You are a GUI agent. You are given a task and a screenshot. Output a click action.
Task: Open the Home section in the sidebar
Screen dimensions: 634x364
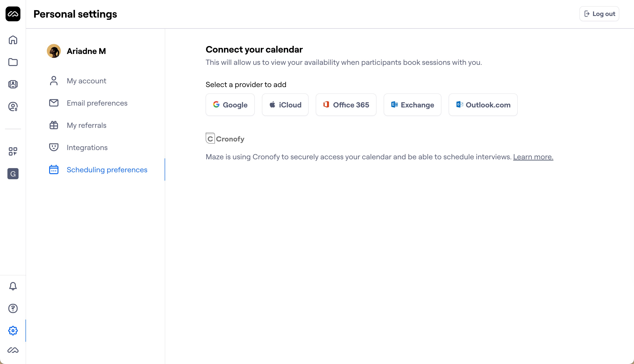[x=13, y=40]
